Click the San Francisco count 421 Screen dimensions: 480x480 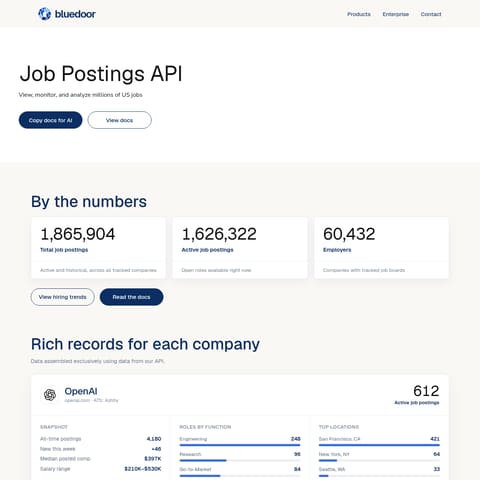[x=435, y=439]
